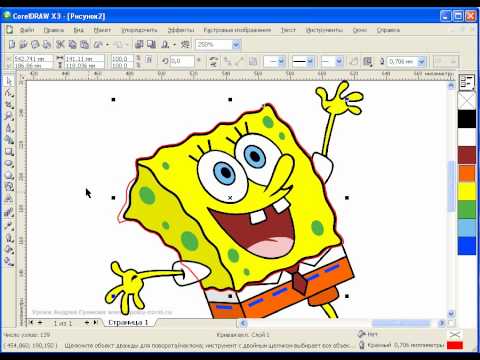480x360 pixels.
Task: Select the Shape tool in the toolbox
Action: coord(9,93)
